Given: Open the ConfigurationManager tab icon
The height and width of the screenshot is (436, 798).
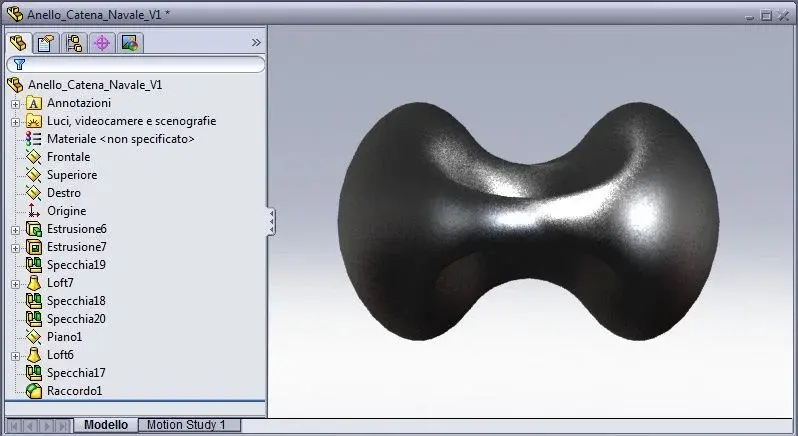Looking at the screenshot, I should click(74, 43).
